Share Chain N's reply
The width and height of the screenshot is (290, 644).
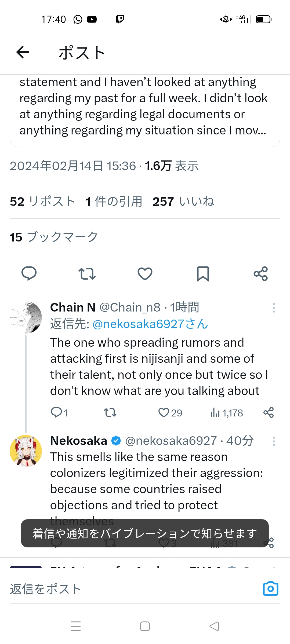[269, 412]
